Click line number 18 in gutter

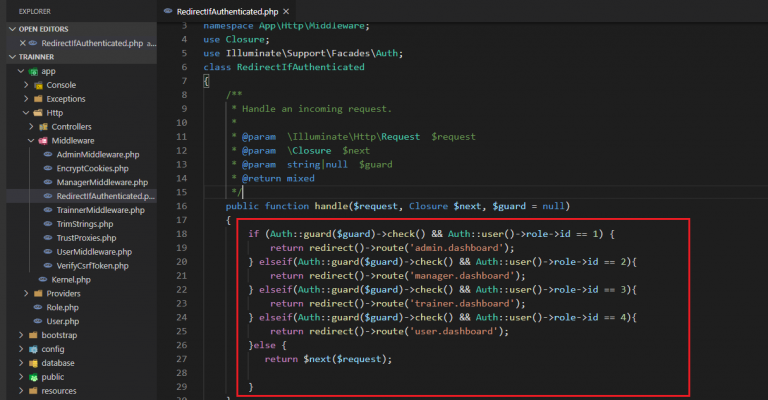pos(182,234)
